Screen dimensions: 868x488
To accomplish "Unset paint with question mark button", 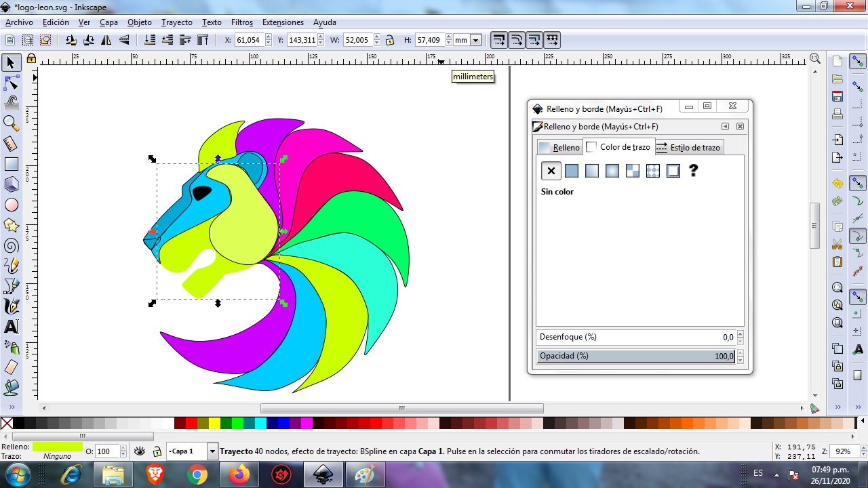I will pyautogui.click(x=693, y=171).
